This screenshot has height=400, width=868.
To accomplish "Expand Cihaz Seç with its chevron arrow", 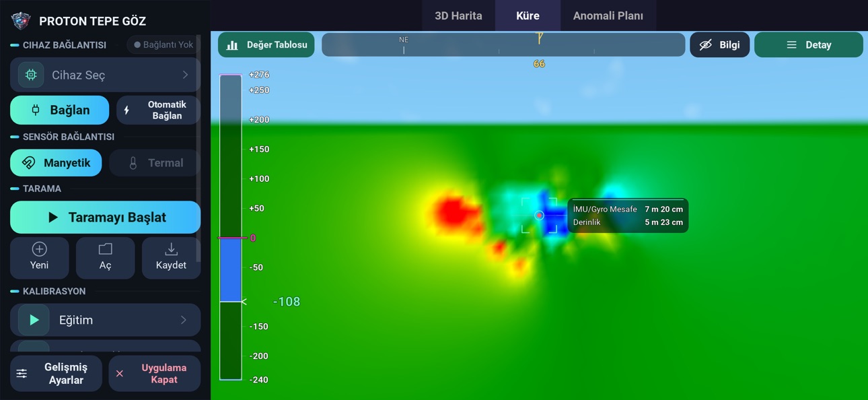I will (x=185, y=75).
